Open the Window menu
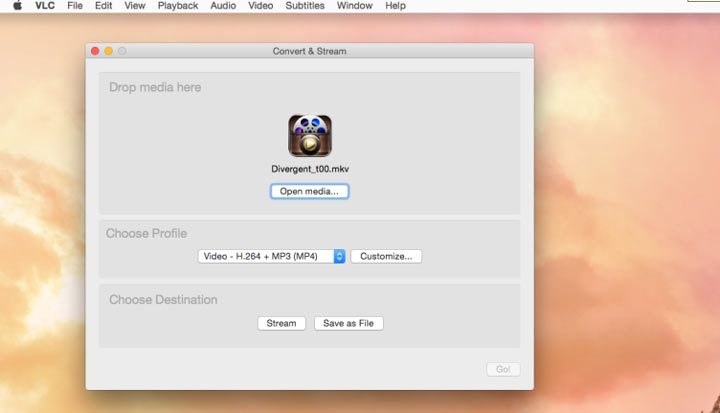The image size is (720, 413). [x=354, y=6]
